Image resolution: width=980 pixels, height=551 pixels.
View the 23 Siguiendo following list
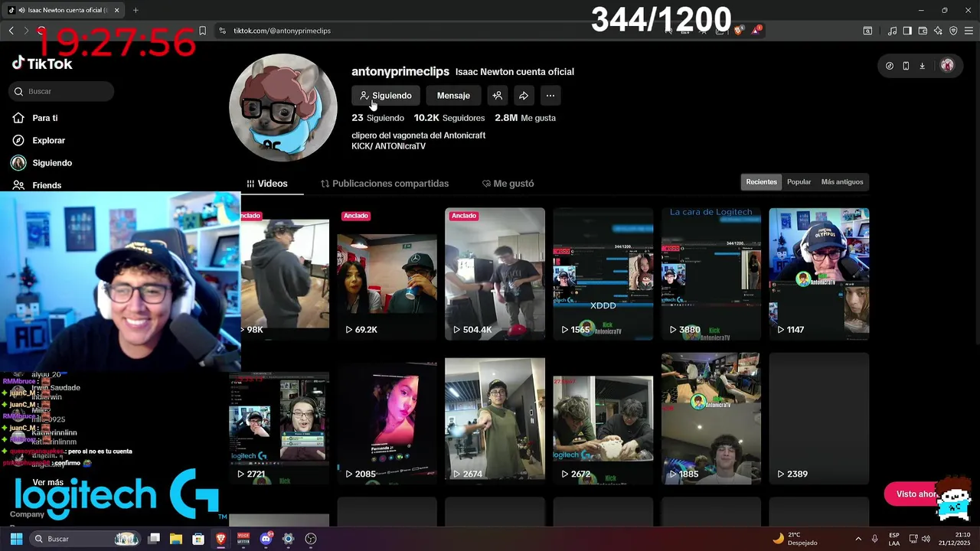pos(377,118)
